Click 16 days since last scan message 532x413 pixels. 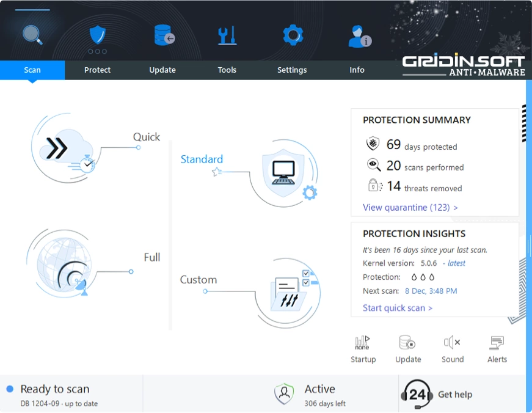(425, 250)
